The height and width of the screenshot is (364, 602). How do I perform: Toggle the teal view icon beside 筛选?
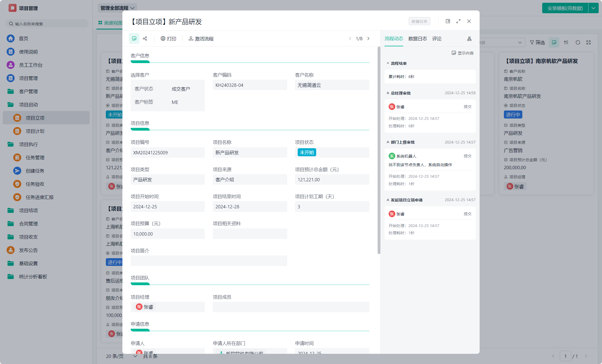554,42
